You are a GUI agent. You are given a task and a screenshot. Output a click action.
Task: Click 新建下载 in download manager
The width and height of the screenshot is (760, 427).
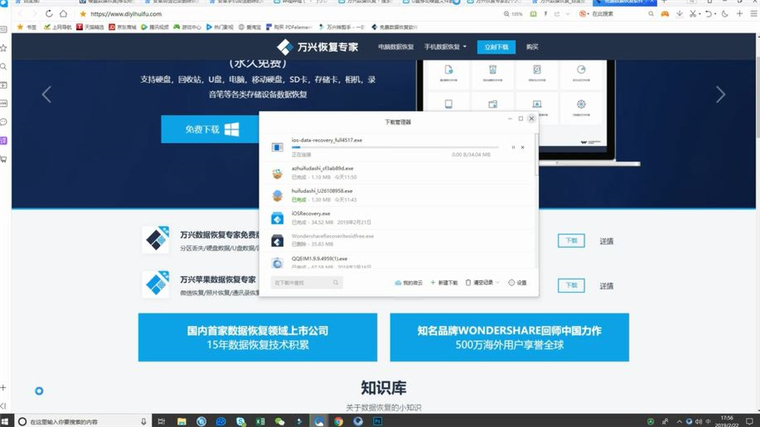pyautogui.click(x=444, y=283)
